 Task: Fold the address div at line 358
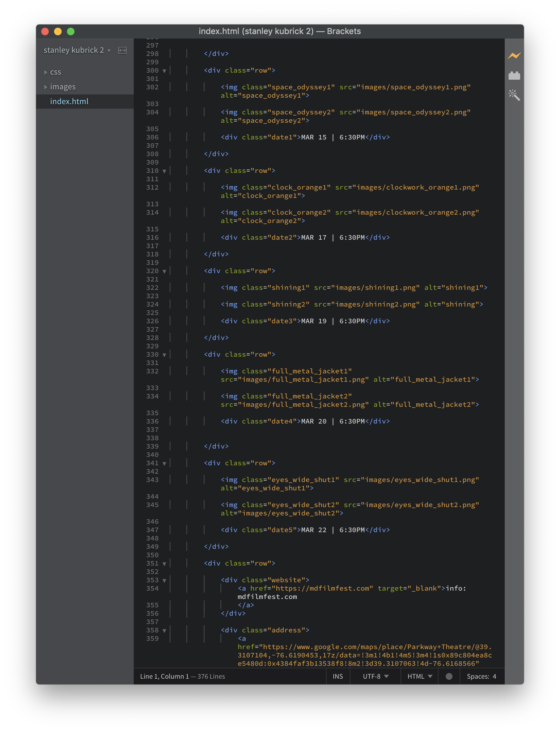click(164, 630)
